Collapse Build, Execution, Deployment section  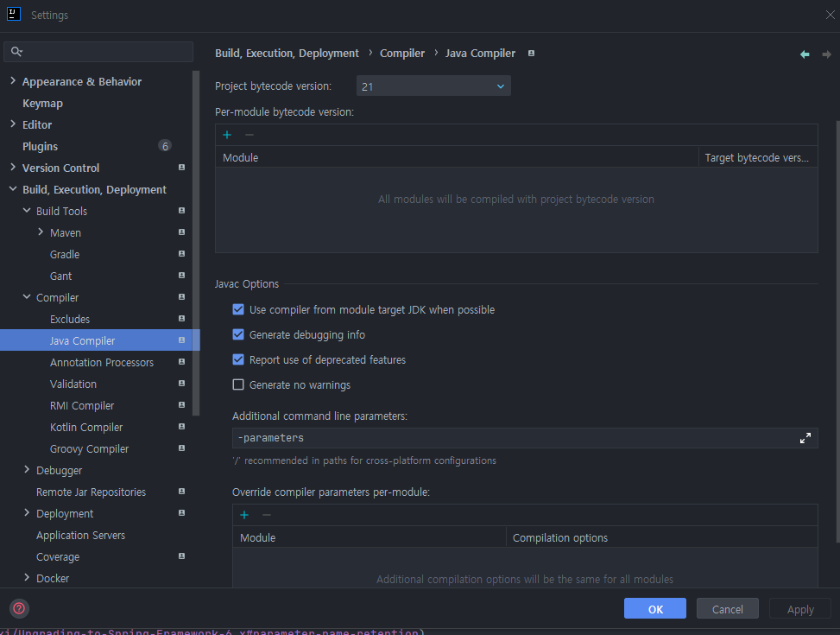(x=13, y=189)
